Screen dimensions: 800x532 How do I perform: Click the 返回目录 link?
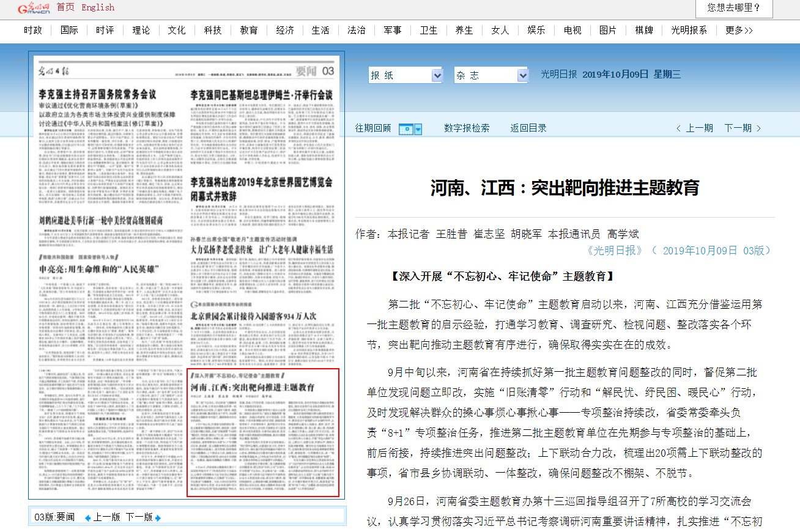528,128
